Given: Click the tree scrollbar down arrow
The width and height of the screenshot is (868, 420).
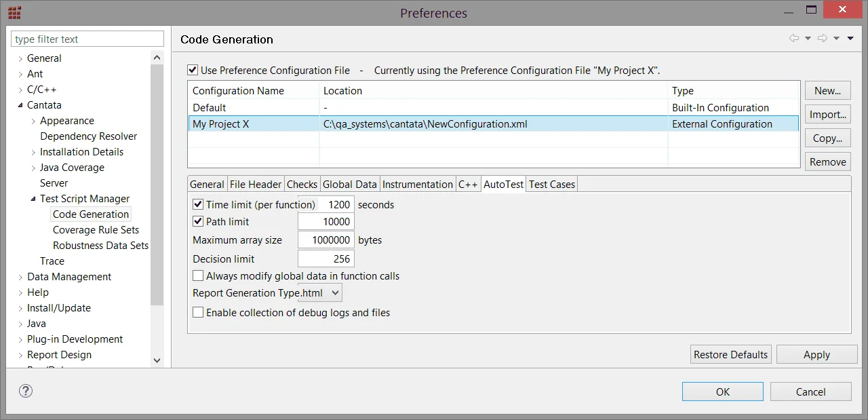Looking at the screenshot, I should point(157,360).
